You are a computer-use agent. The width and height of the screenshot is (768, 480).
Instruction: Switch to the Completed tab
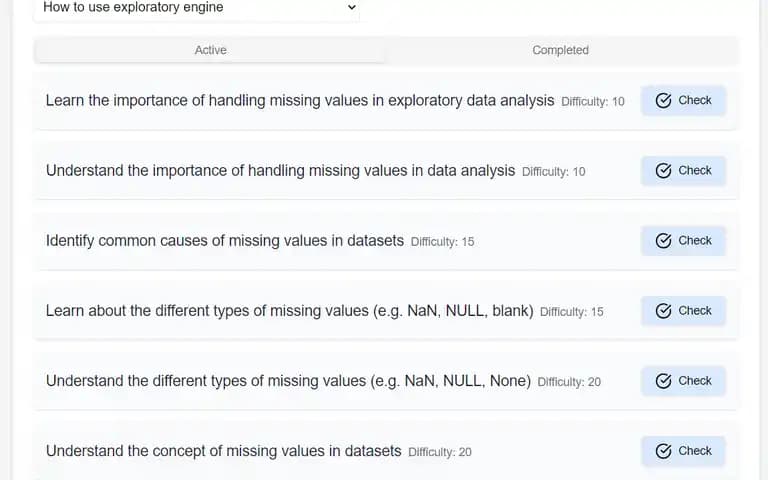click(x=560, y=50)
